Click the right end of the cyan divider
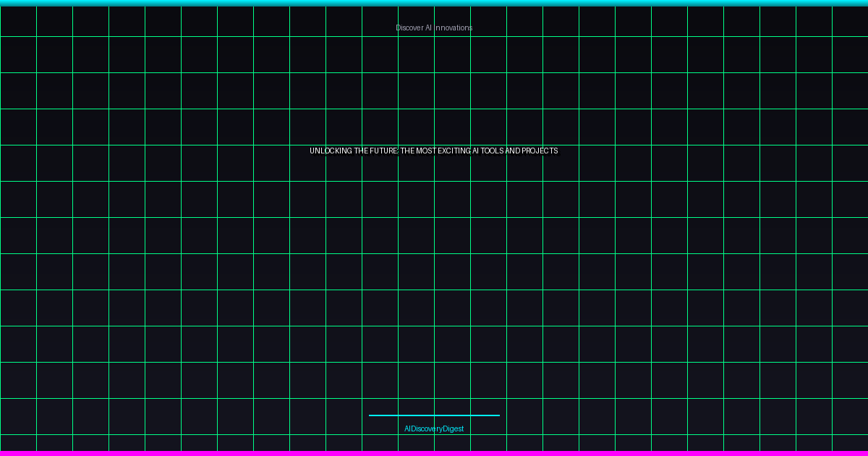This screenshot has width=868, height=456. pyautogui.click(x=497, y=415)
